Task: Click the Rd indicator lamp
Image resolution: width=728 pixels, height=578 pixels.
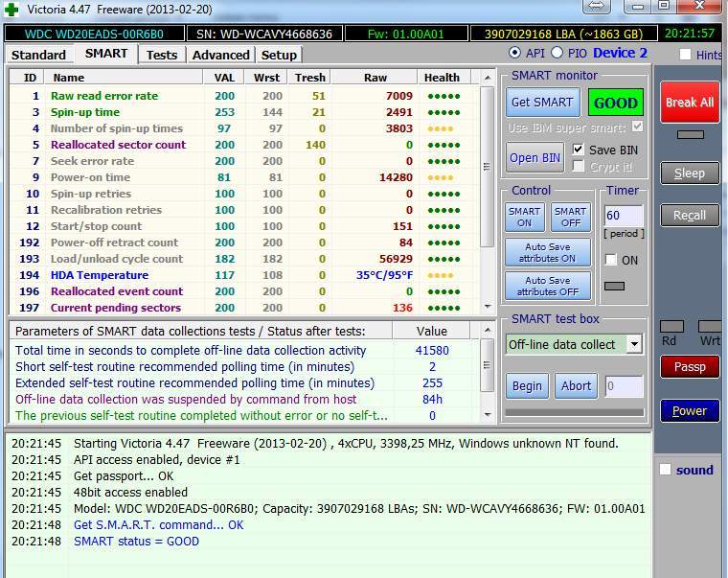Action: [x=671, y=326]
